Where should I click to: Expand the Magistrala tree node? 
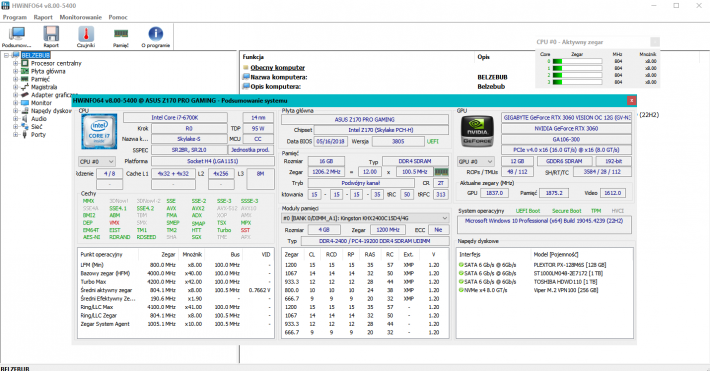15,87
